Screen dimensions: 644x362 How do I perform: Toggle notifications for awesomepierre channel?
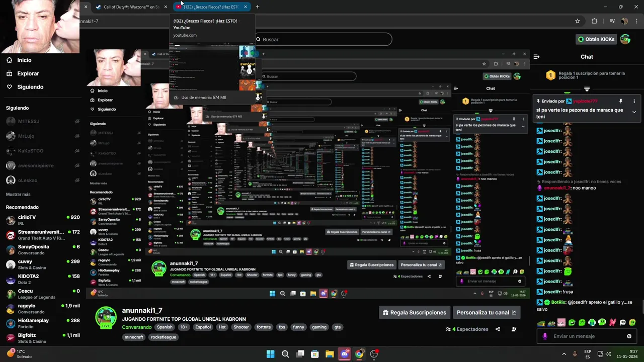point(77,165)
